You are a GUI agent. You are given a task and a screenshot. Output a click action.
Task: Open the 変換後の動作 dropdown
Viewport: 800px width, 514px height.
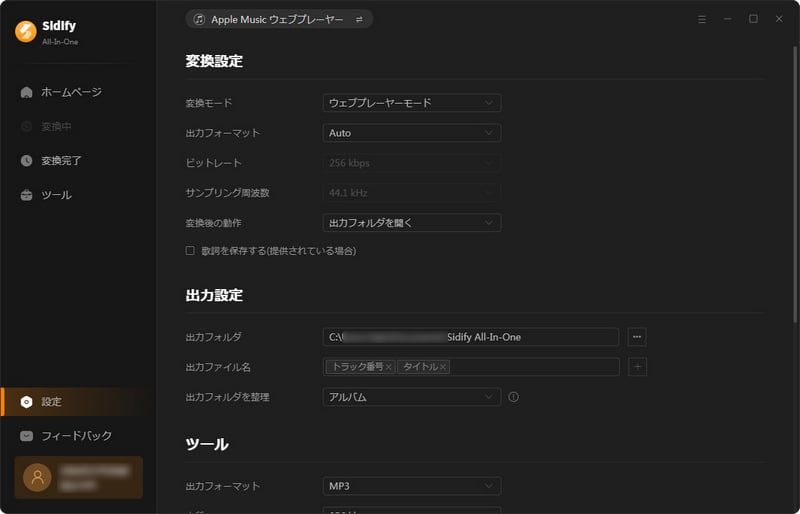click(412, 223)
